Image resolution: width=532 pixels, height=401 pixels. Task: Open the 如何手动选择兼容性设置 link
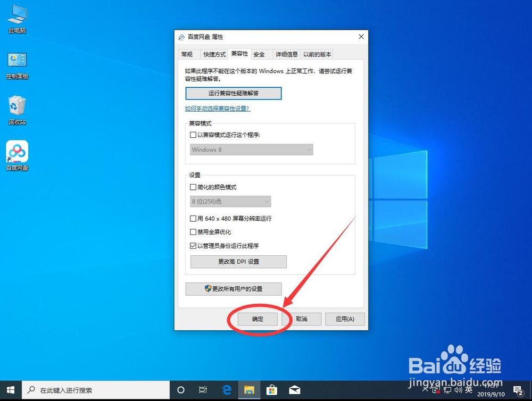[217, 108]
